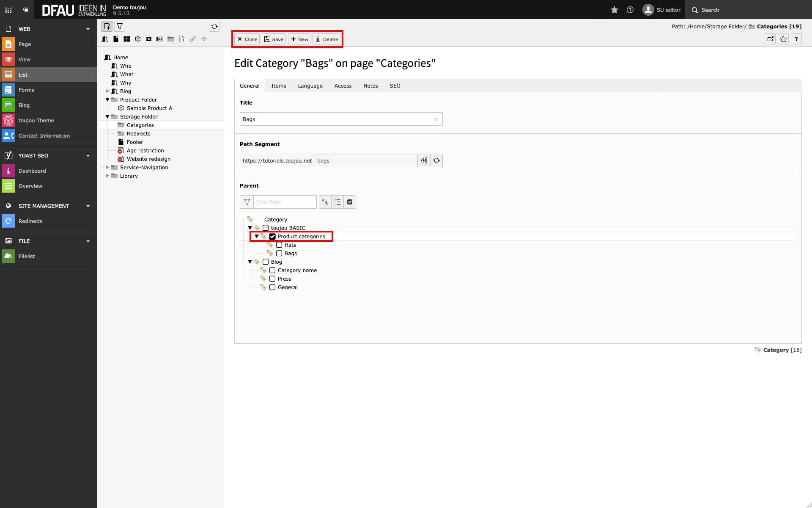Save the category record
812x508 pixels.
274,39
